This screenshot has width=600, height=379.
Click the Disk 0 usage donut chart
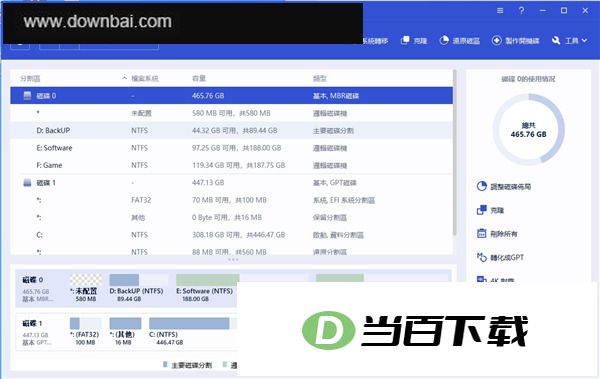tap(528, 129)
